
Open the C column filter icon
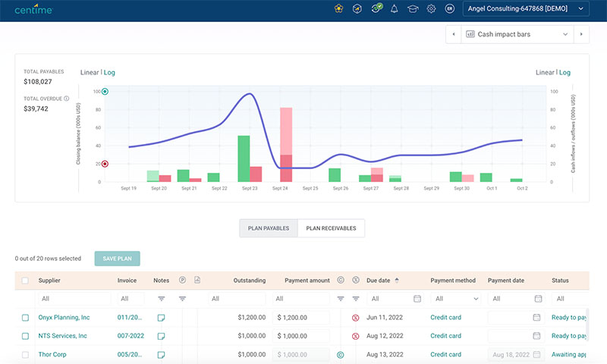tap(341, 299)
